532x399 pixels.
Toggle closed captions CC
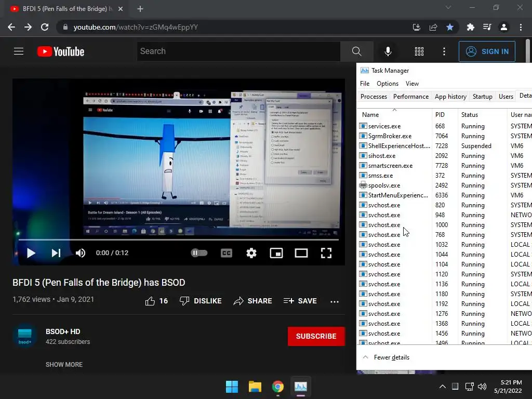point(227,253)
